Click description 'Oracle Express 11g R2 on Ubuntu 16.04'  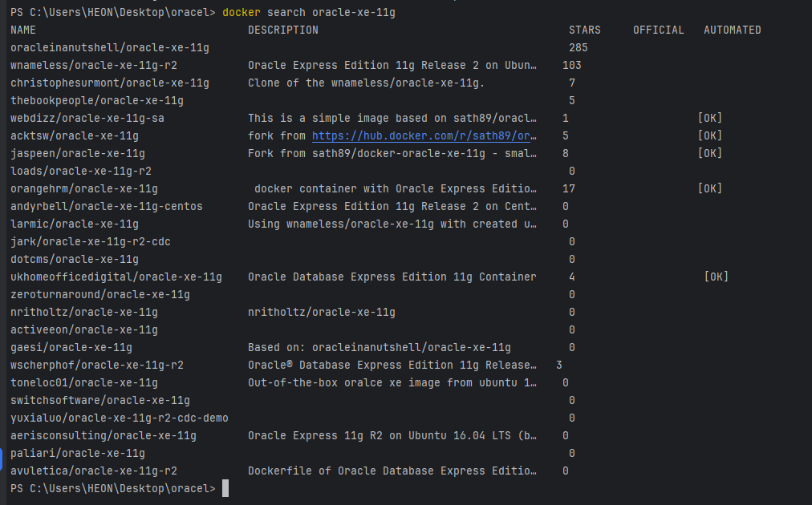392,435
